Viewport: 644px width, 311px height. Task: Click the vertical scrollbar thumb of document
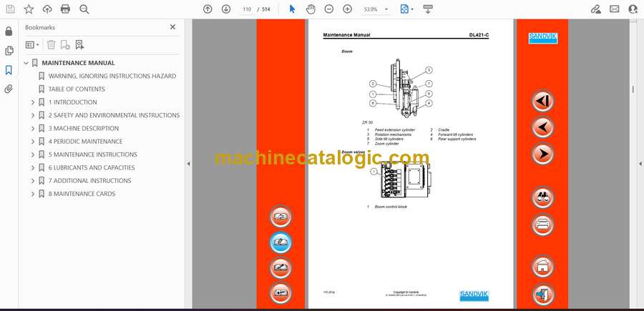coord(633,89)
